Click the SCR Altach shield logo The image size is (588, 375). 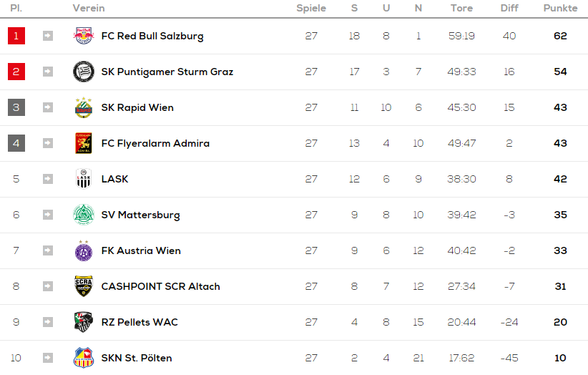83,286
